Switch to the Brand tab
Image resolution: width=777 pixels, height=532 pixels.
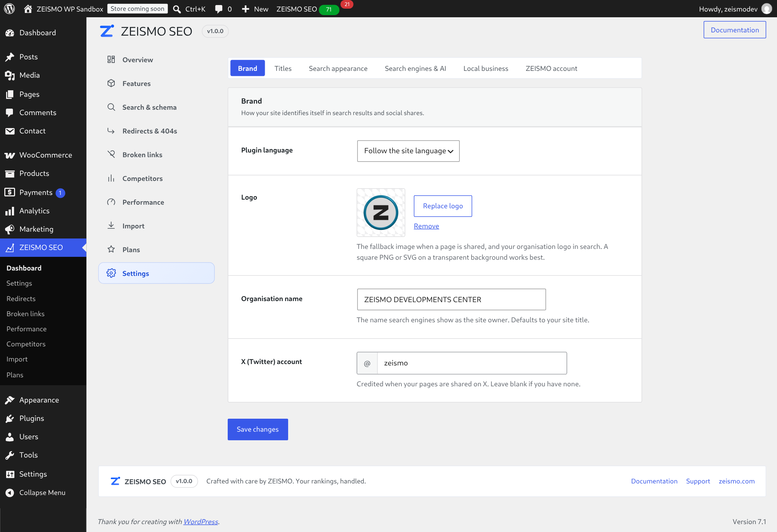tap(247, 68)
